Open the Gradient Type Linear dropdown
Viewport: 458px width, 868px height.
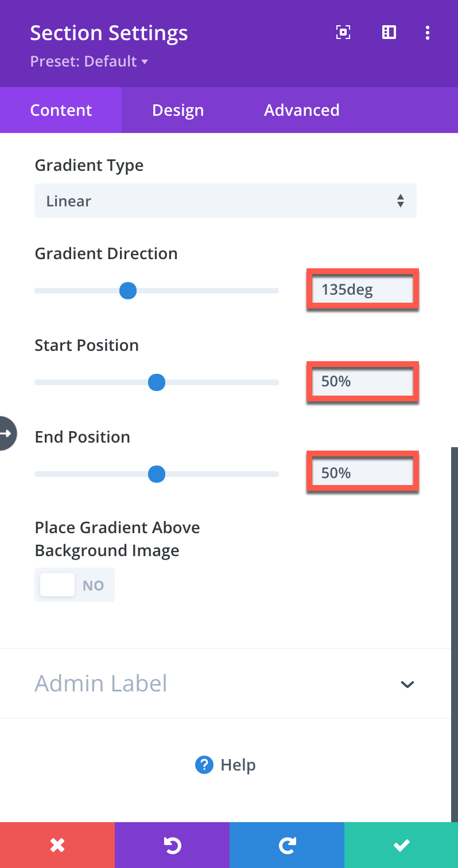(226, 201)
